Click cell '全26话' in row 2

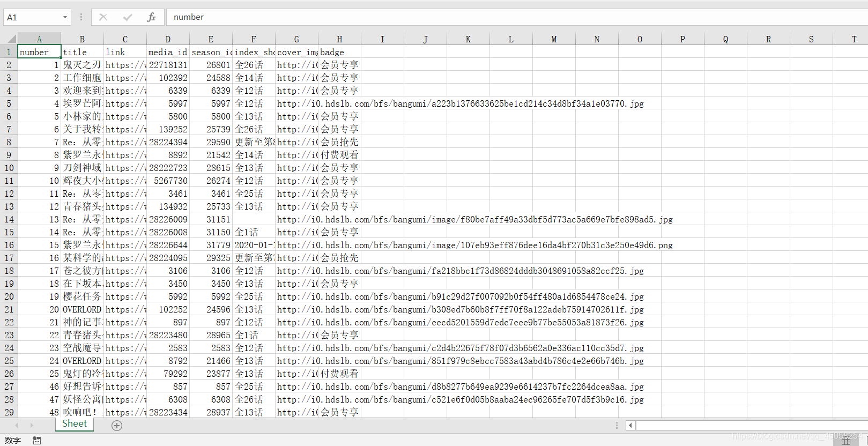pos(254,65)
